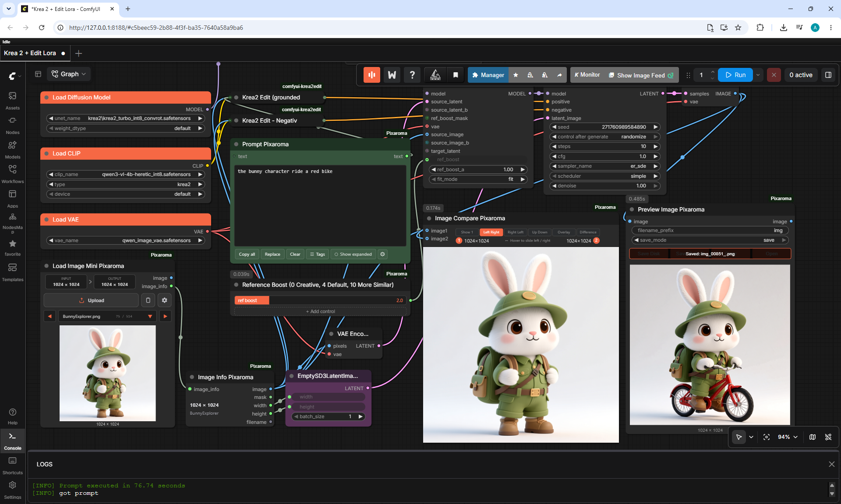Click the W toolbar icon
Screen dimensions: 841x504
click(392, 75)
